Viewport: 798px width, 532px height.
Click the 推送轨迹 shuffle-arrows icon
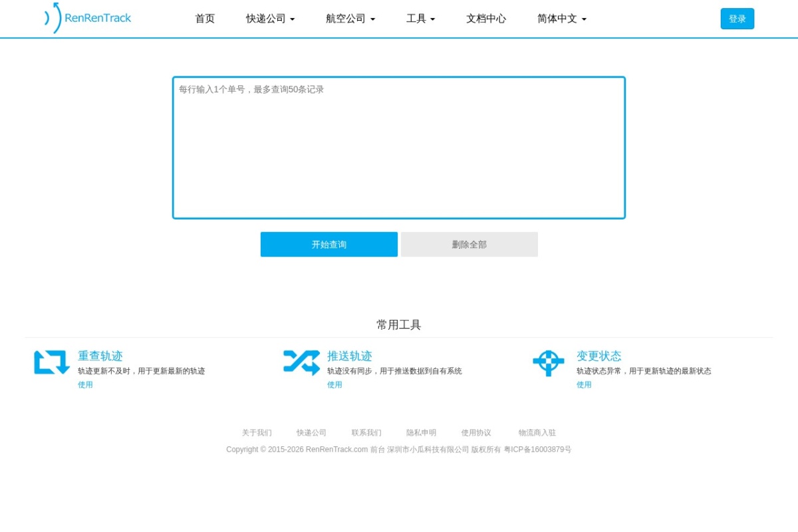click(301, 362)
